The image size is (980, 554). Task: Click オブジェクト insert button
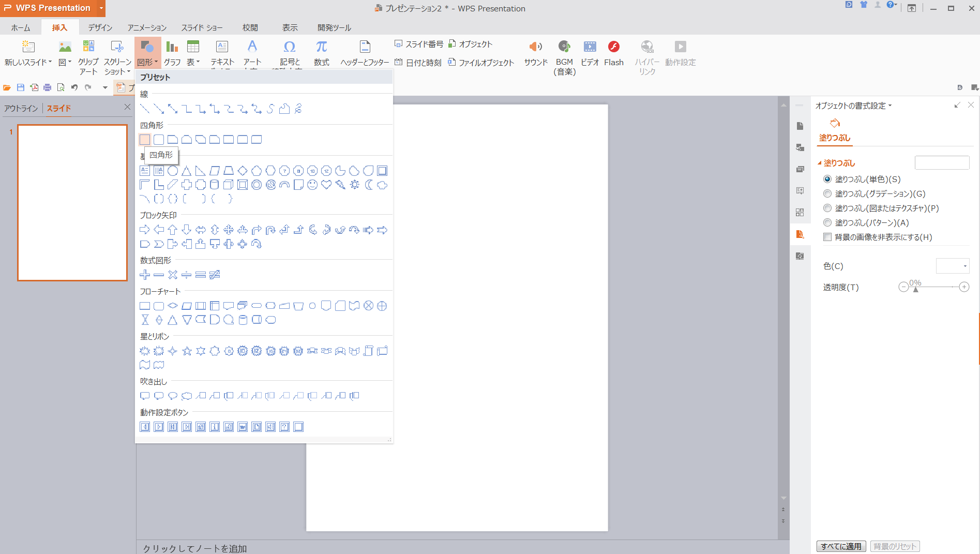click(x=470, y=44)
